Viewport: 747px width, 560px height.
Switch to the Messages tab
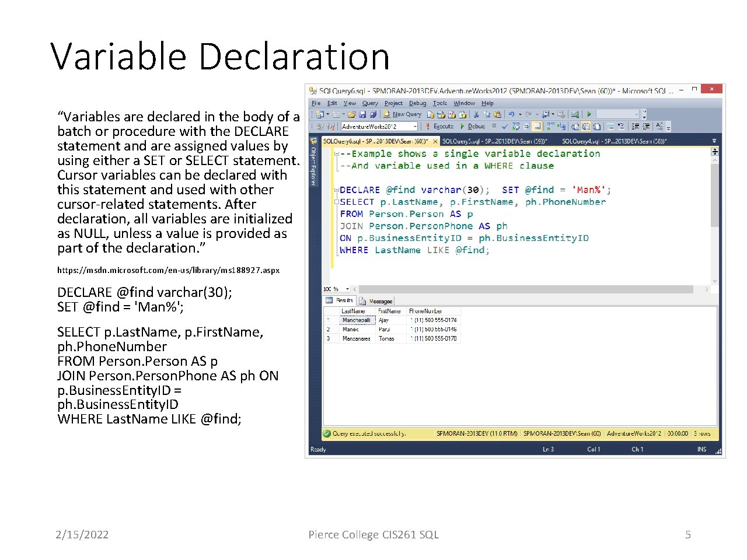(376, 301)
